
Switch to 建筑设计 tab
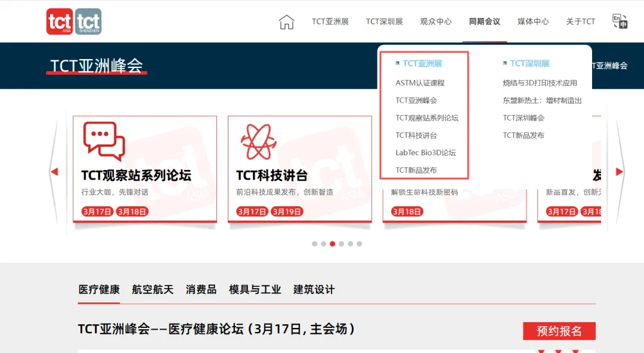pyautogui.click(x=314, y=290)
